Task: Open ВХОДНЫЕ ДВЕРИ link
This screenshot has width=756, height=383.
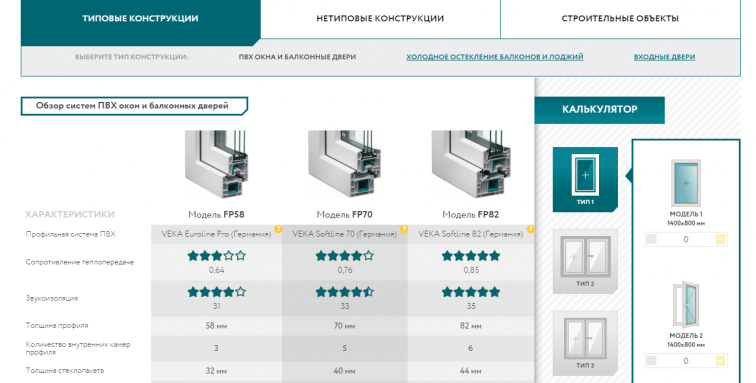Action: pos(664,57)
